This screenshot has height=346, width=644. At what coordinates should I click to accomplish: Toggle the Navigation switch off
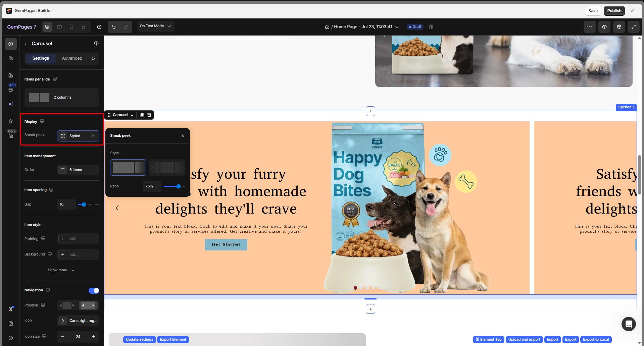94,290
